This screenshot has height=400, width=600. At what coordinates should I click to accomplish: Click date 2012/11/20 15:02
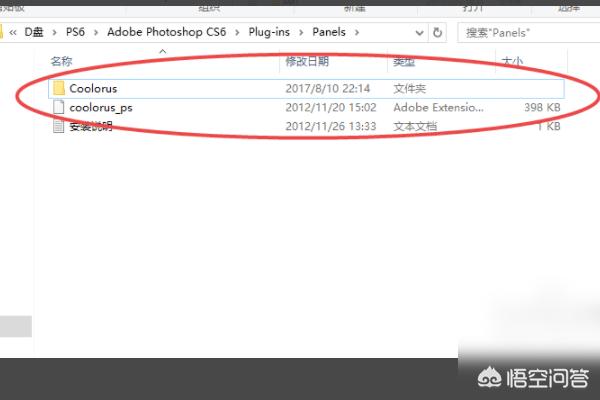331,108
